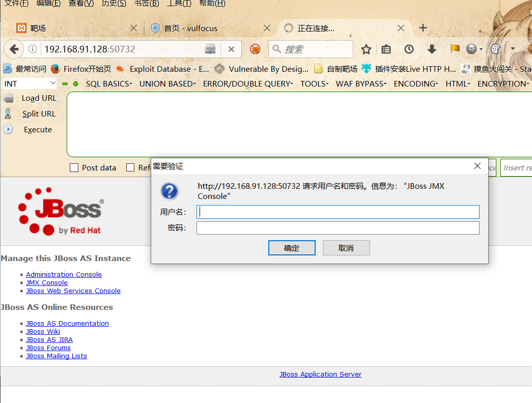The width and height of the screenshot is (532, 403).
Task: Click the 取消 button
Action: (346, 248)
